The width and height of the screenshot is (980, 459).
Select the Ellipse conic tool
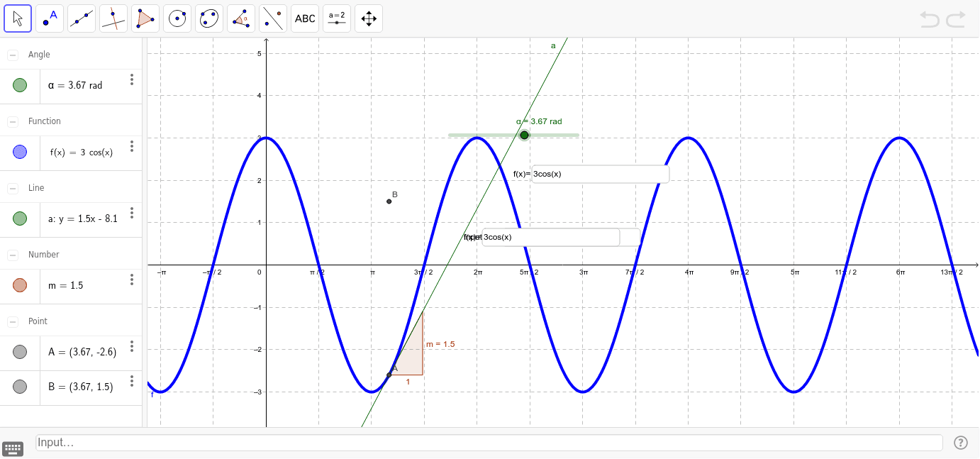[x=209, y=18]
